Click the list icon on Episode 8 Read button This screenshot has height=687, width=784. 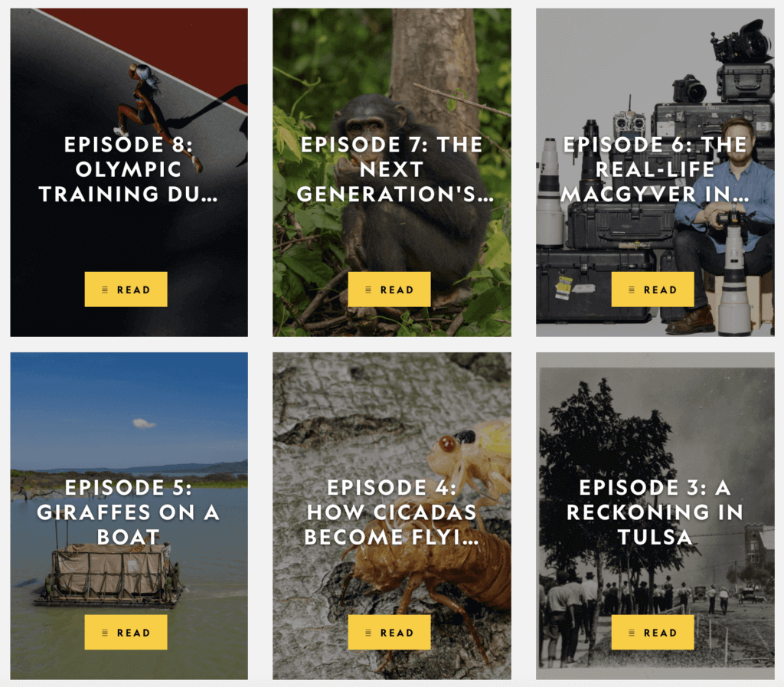pyautogui.click(x=105, y=290)
